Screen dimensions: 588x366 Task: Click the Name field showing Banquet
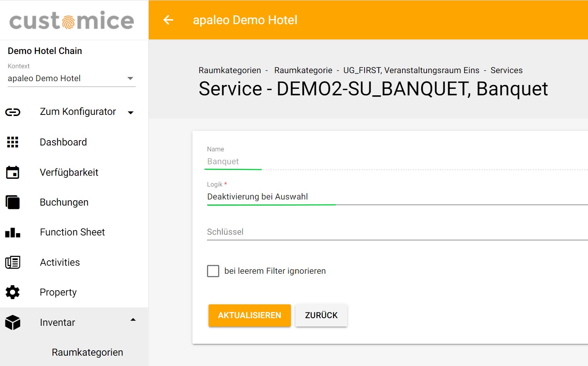click(x=397, y=162)
